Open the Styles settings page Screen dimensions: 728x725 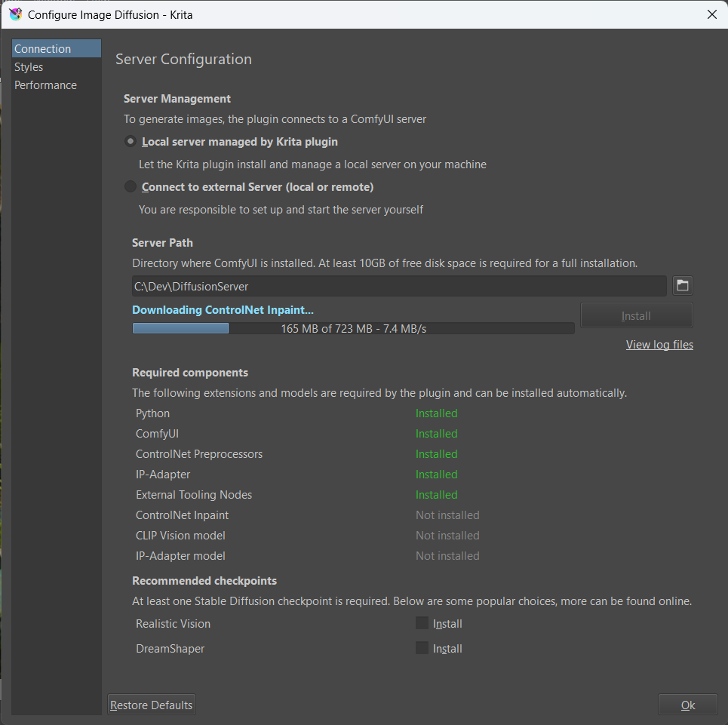[56, 67]
